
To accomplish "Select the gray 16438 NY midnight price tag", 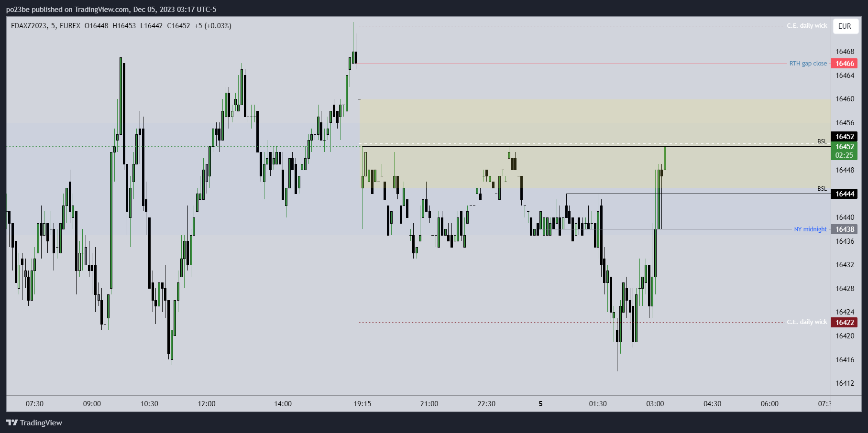I will [x=845, y=229].
